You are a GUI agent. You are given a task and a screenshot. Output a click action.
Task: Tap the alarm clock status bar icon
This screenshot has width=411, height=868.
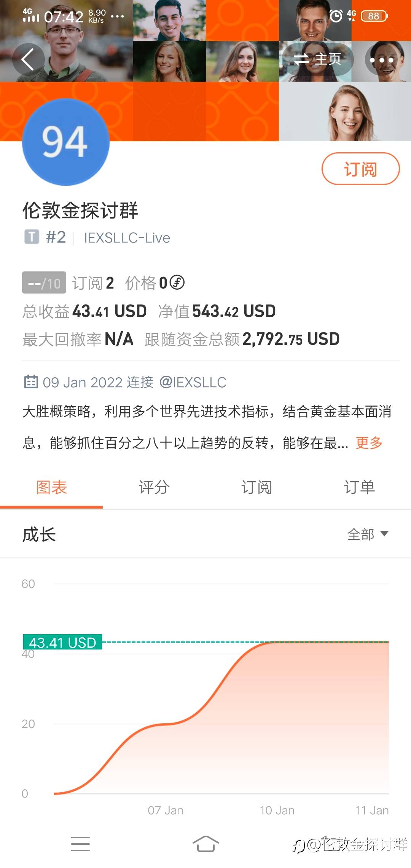336,16
